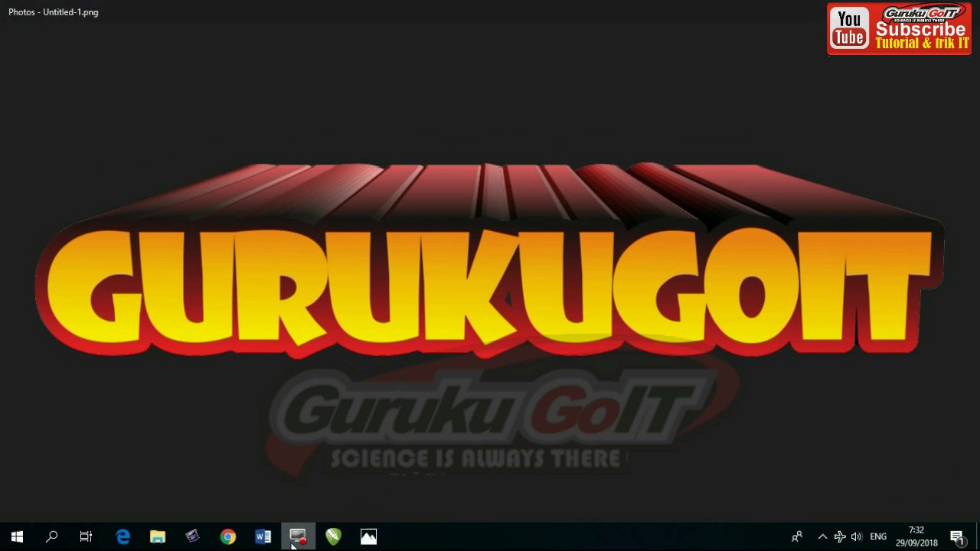Launch Google Chrome from taskbar
Image resolution: width=980 pixels, height=551 pixels.
coord(228,536)
